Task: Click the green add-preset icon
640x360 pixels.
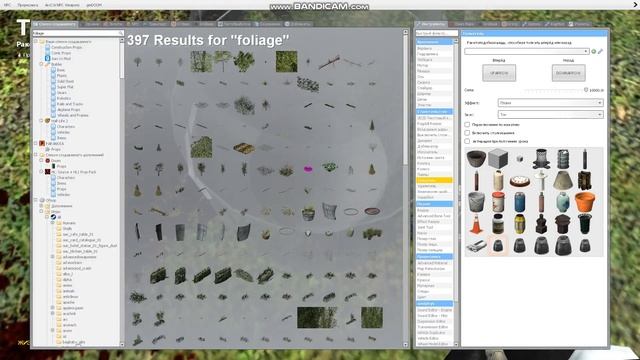Action: point(593,51)
